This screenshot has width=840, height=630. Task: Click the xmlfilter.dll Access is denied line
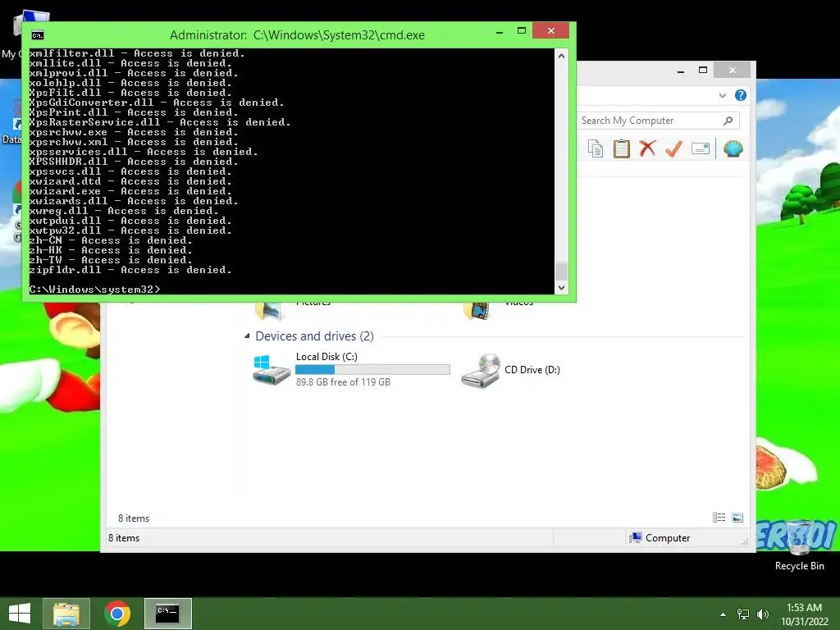(137, 53)
